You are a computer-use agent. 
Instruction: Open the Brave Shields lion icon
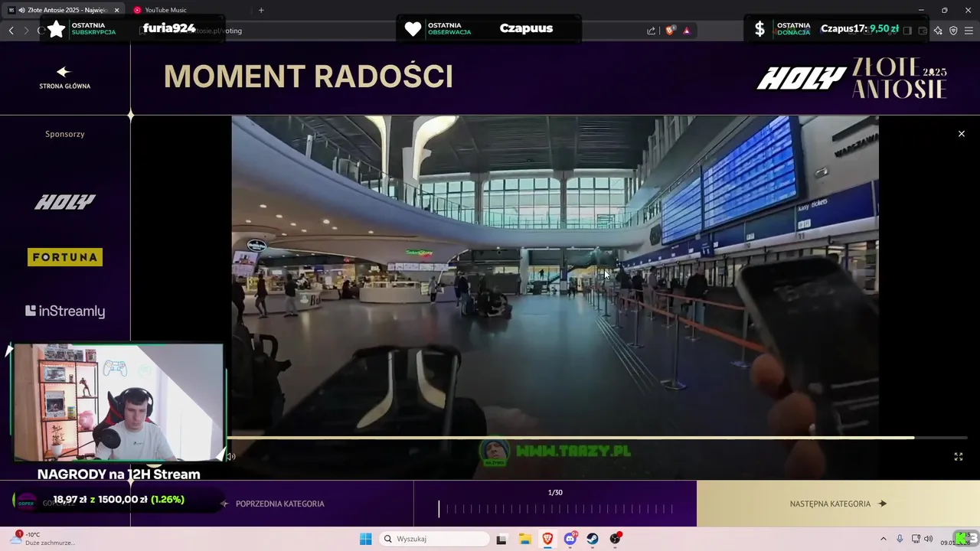pos(670,31)
